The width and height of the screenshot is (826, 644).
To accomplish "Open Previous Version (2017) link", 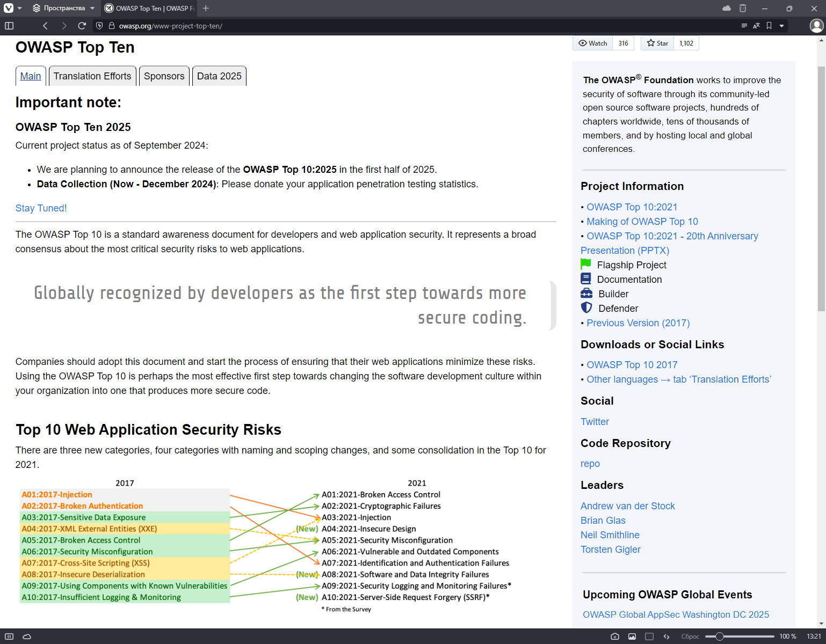I will point(638,323).
